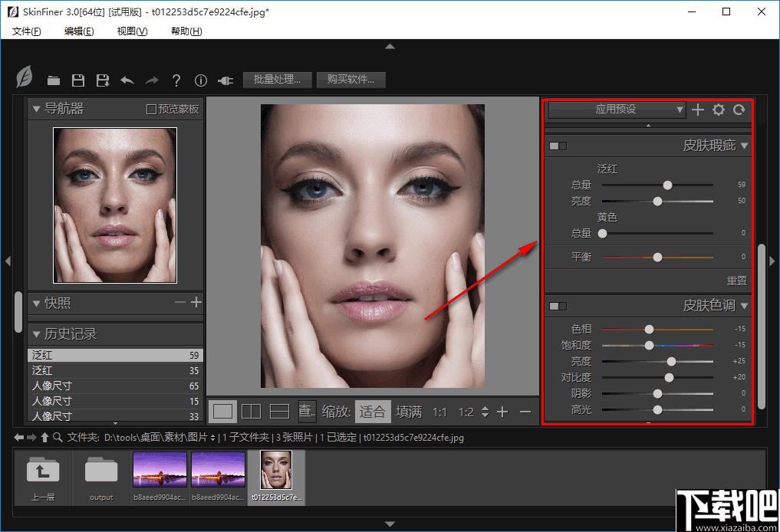Toggle the 皮肤瑕疵 section switch
Viewport: 780px width, 532px height.
[558, 146]
